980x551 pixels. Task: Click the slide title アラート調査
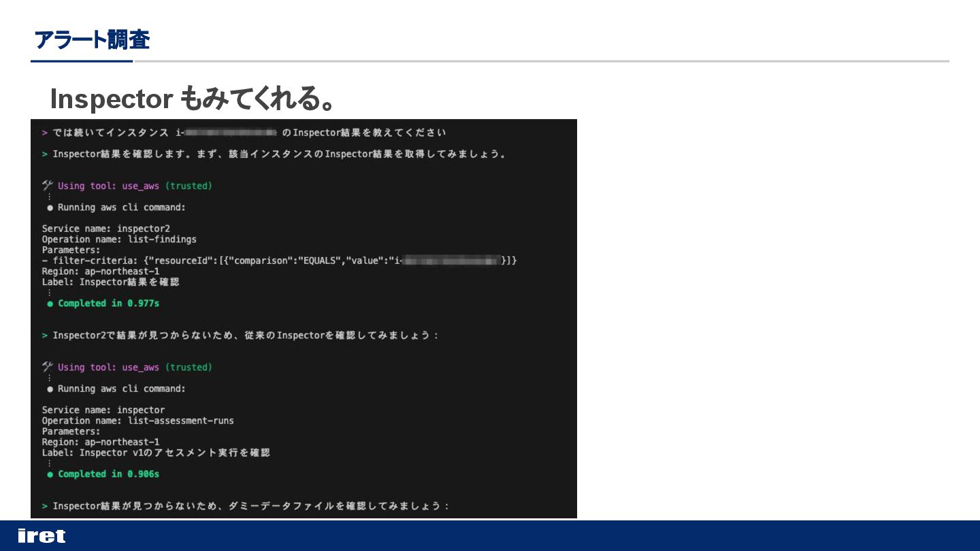click(92, 39)
